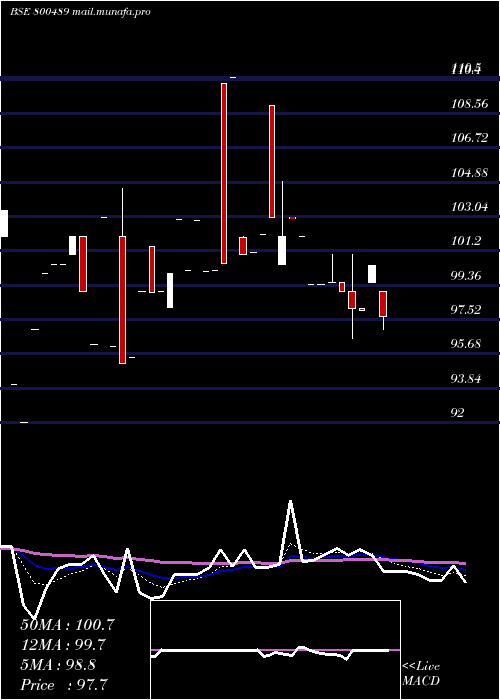This screenshot has height=700, width=500.
Task: Click the 92 price axis label
Action: point(458,412)
